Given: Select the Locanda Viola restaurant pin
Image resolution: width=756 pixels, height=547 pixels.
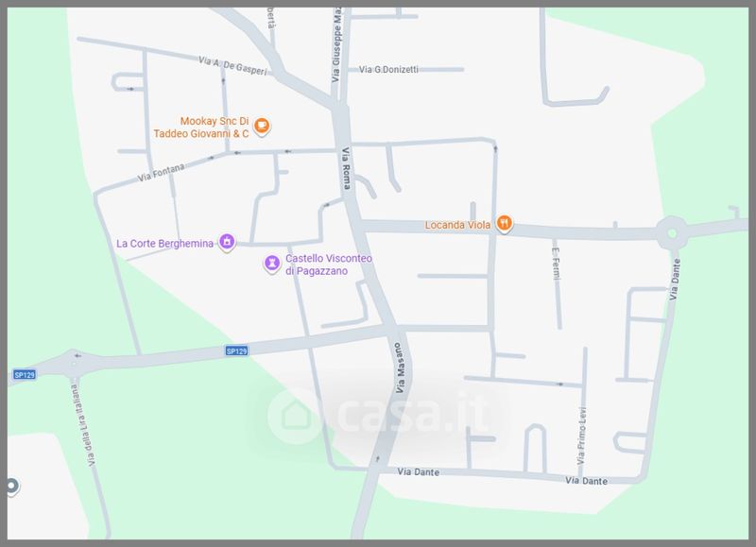Looking at the screenshot, I should [x=505, y=224].
